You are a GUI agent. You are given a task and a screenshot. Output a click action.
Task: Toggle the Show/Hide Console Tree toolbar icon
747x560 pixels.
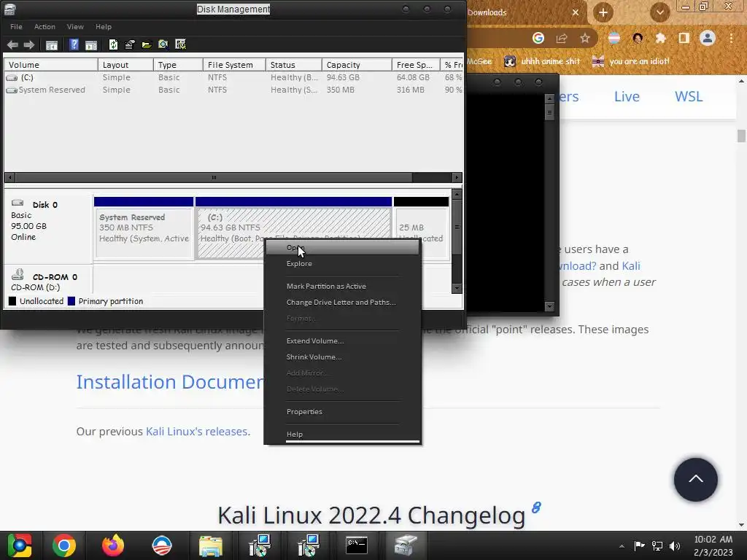click(52, 44)
